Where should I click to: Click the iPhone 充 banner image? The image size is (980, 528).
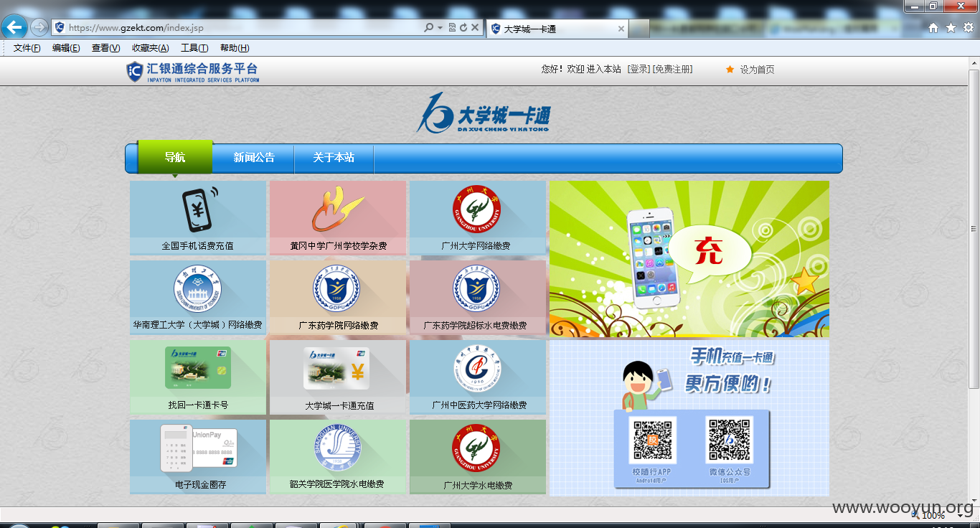click(689, 259)
